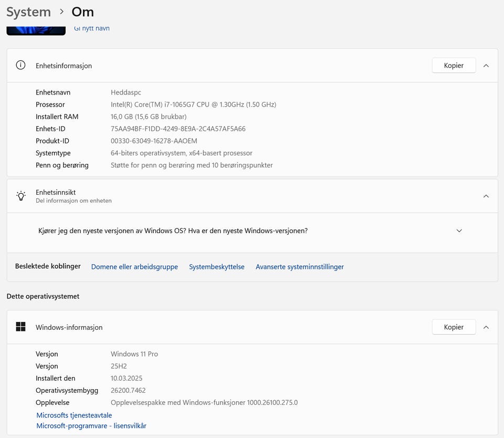504x438 pixels.
Task: Copy Windows info with the Windows-informasjon Kopier button
Action: pyautogui.click(x=454, y=327)
